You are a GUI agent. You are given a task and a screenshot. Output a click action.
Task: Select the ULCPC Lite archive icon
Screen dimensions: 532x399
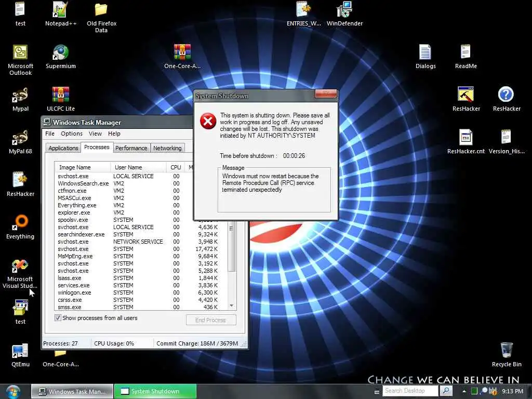tap(60, 99)
